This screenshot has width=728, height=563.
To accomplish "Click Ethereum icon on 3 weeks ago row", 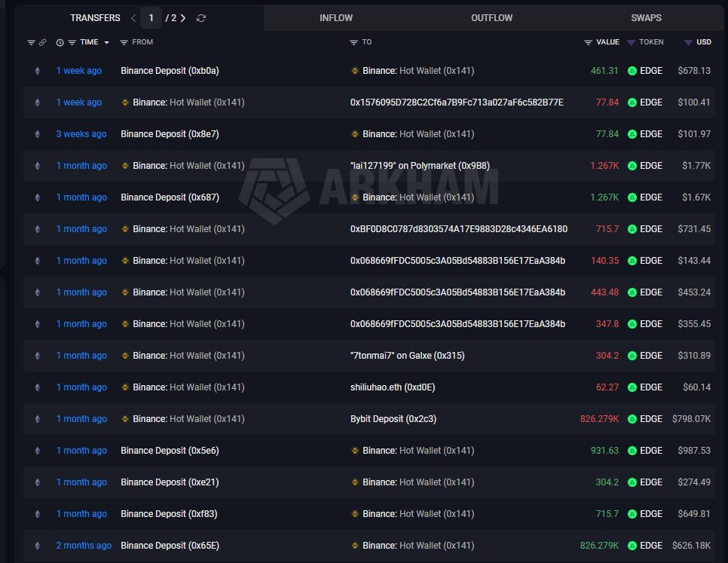I will pos(38,134).
